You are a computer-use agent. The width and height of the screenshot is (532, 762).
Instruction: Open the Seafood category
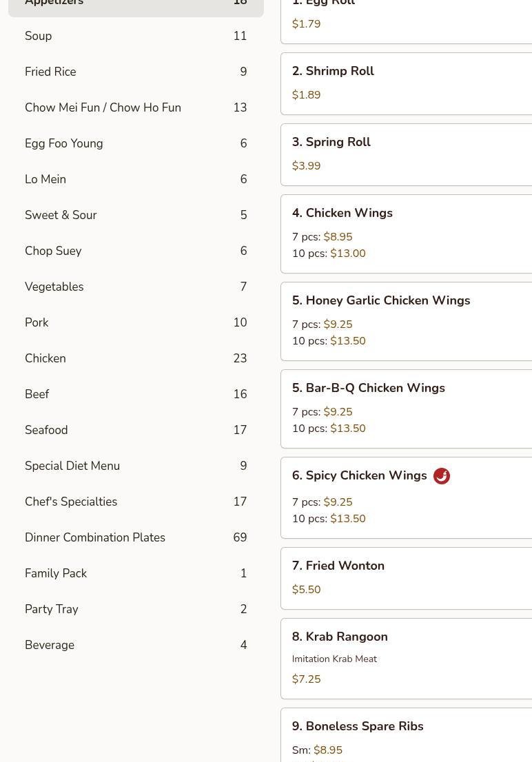tap(136, 430)
